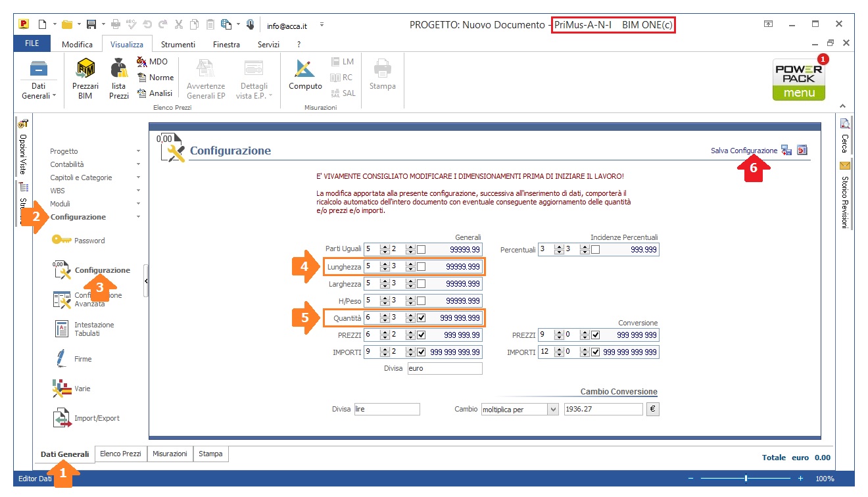Click the Divisa euro text field
The width and height of the screenshot is (868, 497).
[445, 368]
